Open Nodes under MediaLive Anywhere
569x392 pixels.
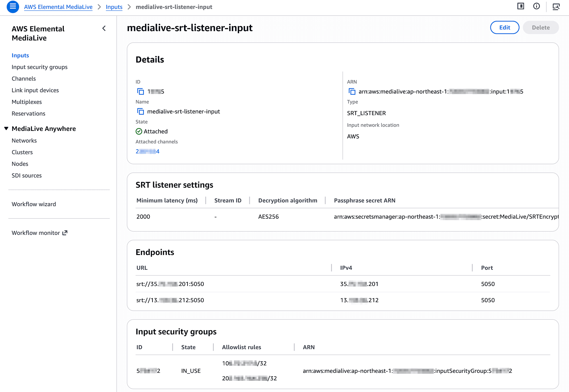coord(20,164)
